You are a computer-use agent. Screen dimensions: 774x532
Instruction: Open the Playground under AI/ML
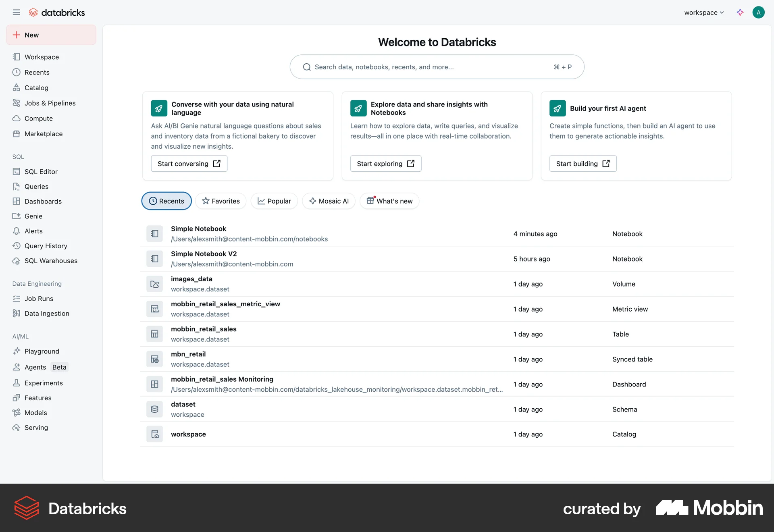[42, 351]
